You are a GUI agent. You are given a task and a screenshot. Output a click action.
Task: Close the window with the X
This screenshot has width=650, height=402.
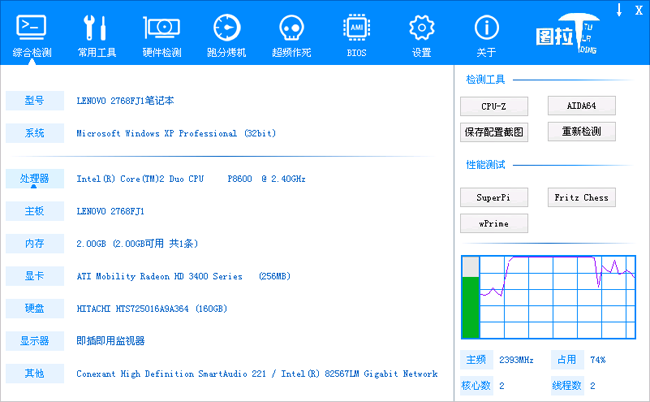(x=639, y=10)
